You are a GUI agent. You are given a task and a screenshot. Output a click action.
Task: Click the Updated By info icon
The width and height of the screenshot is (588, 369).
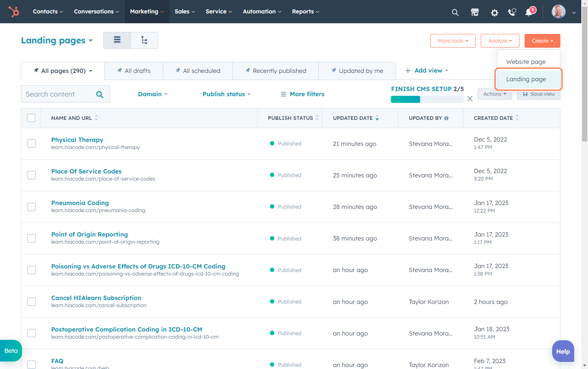pyautogui.click(x=447, y=118)
